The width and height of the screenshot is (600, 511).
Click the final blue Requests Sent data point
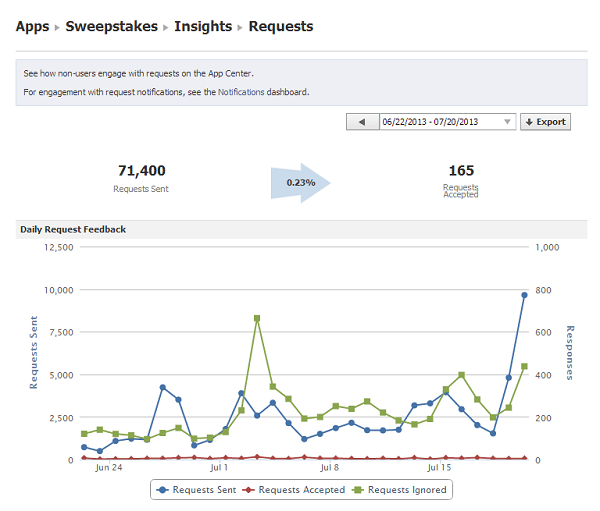pos(524,295)
